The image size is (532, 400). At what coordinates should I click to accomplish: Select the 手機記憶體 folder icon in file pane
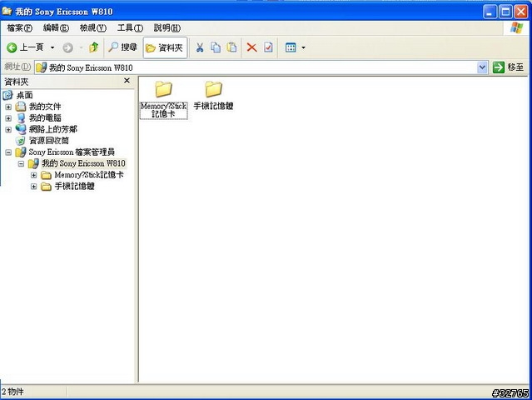click(213, 89)
